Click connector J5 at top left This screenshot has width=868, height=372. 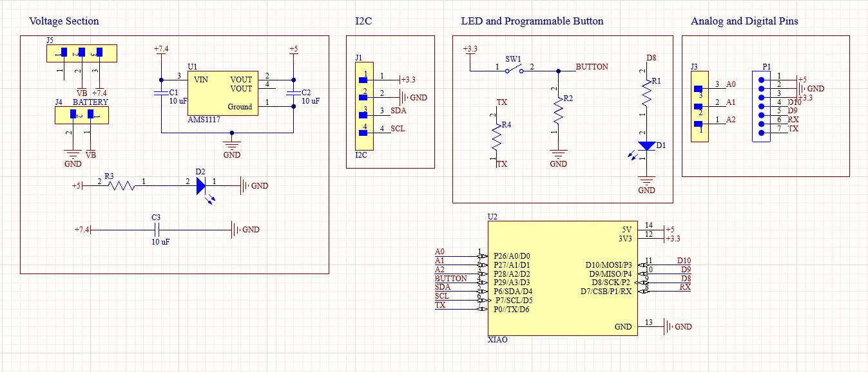81,53
